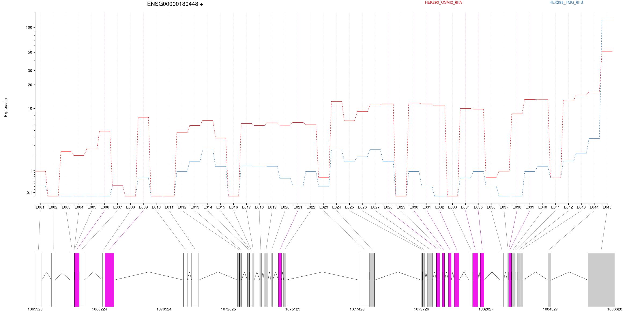Click genomic coordinate 1065923
Viewport: 644px width, 322px height.
tap(35, 309)
